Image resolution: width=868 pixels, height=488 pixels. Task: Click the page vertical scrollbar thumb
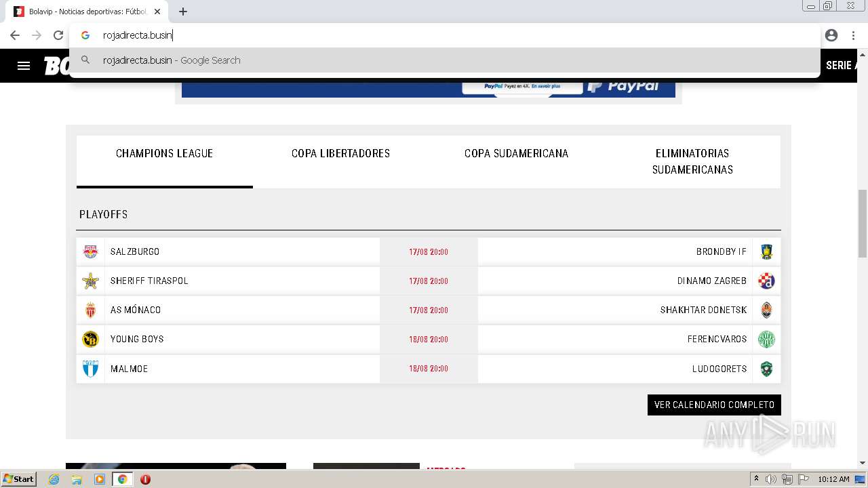[x=863, y=224]
